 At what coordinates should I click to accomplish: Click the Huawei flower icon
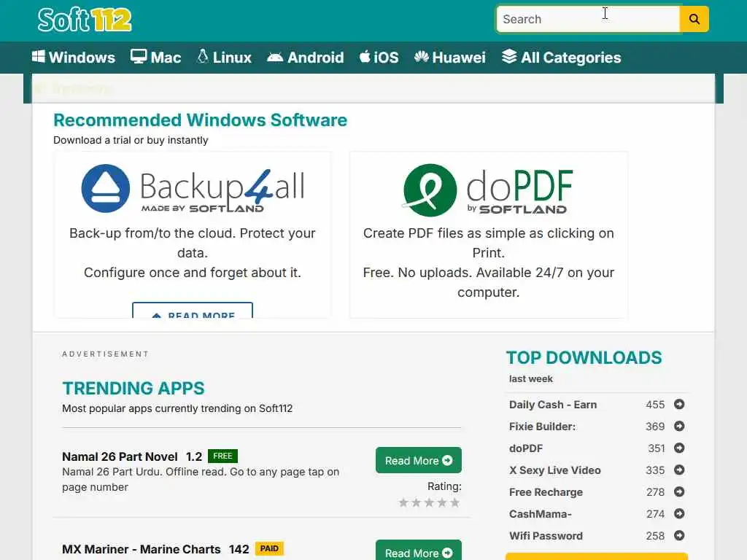421,57
